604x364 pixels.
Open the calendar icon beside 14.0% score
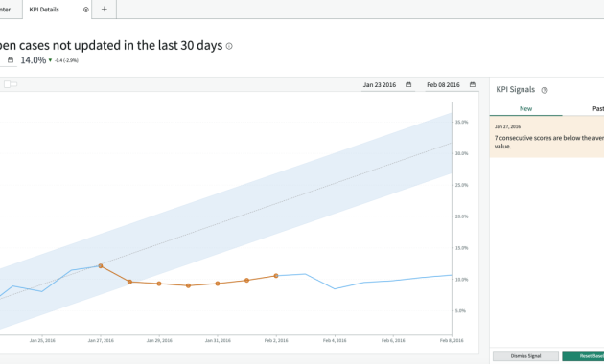pos(11,60)
